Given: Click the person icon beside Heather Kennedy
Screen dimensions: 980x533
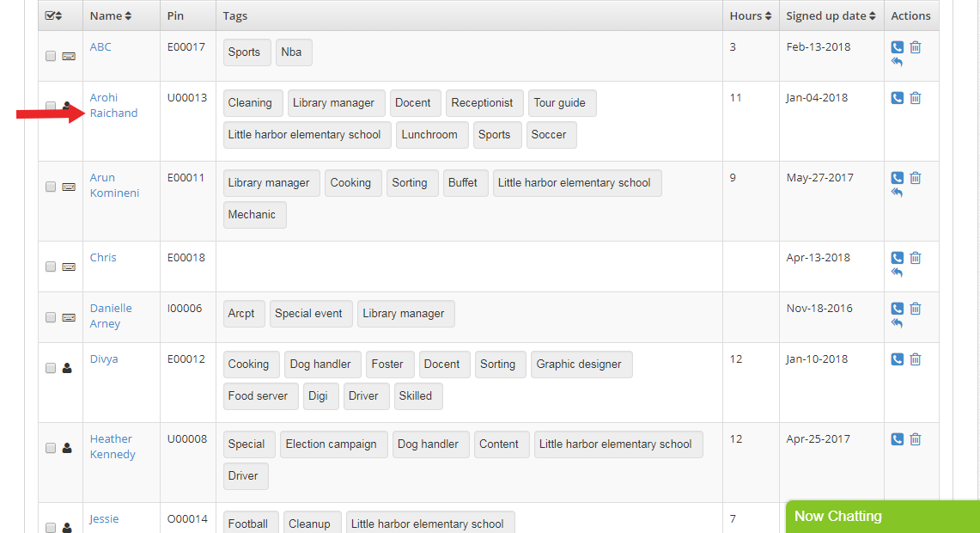Looking at the screenshot, I should (x=67, y=449).
